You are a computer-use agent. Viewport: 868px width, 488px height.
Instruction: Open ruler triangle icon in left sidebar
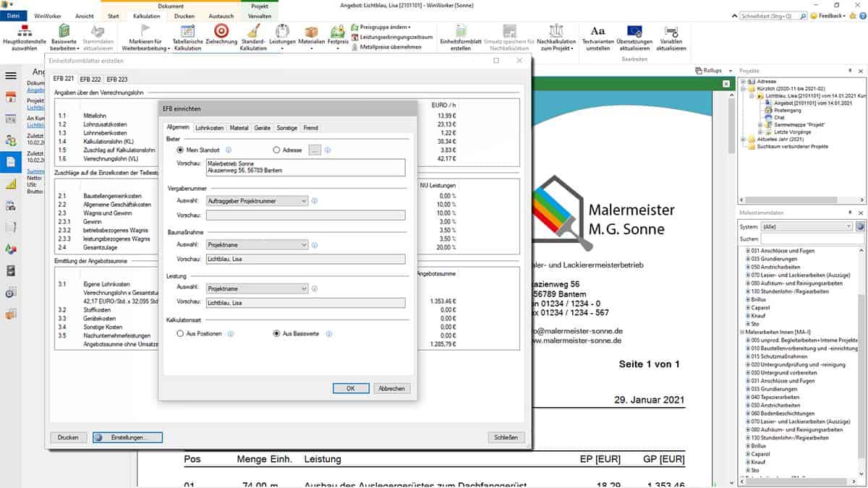click(x=11, y=184)
